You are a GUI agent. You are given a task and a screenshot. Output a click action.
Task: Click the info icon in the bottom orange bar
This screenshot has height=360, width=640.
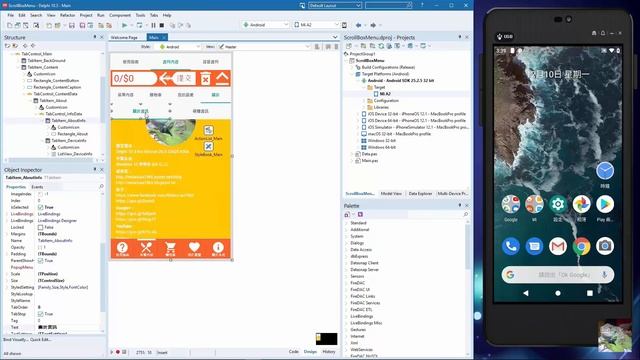(x=218, y=247)
